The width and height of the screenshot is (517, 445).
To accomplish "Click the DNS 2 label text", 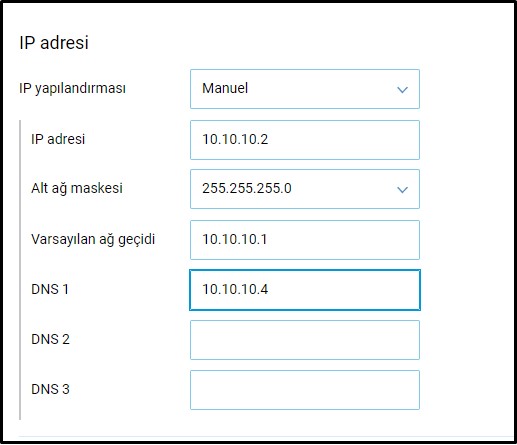I will coord(50,339).
